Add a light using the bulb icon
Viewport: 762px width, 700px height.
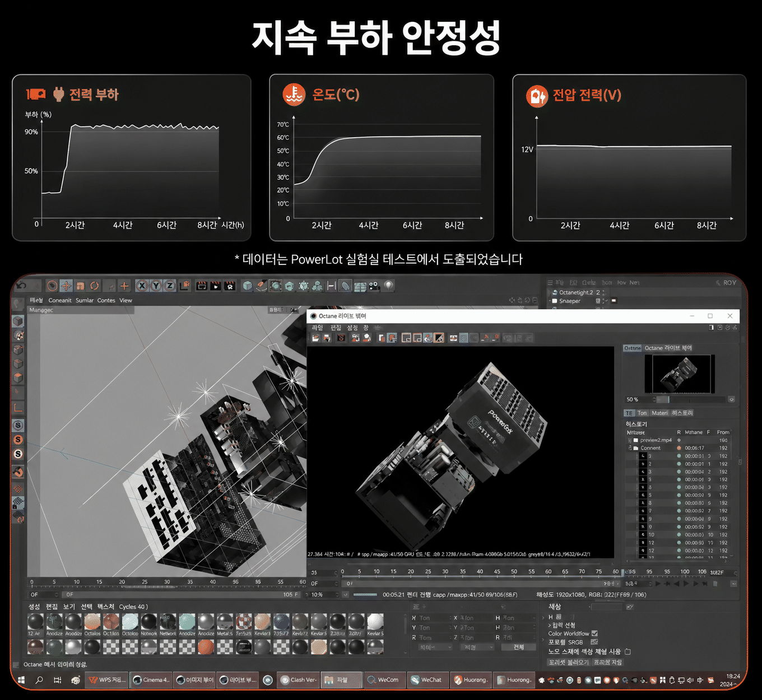click(x=388, y=286)
